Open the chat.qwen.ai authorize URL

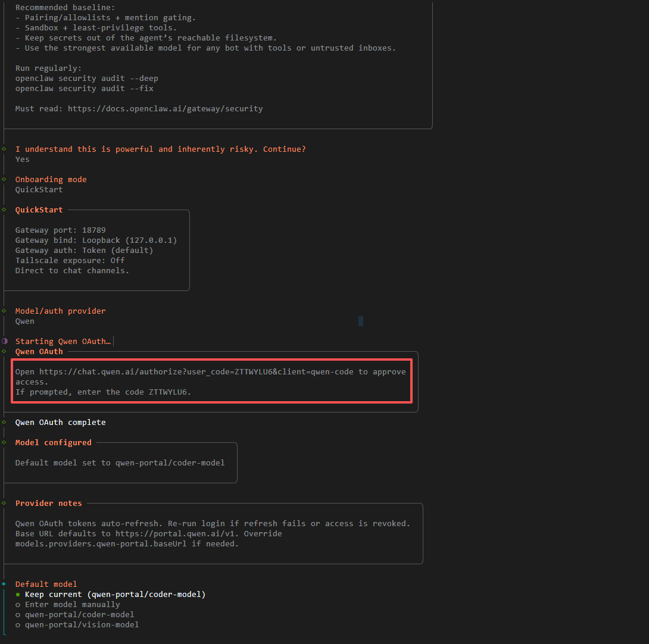[x=196, y=371]
